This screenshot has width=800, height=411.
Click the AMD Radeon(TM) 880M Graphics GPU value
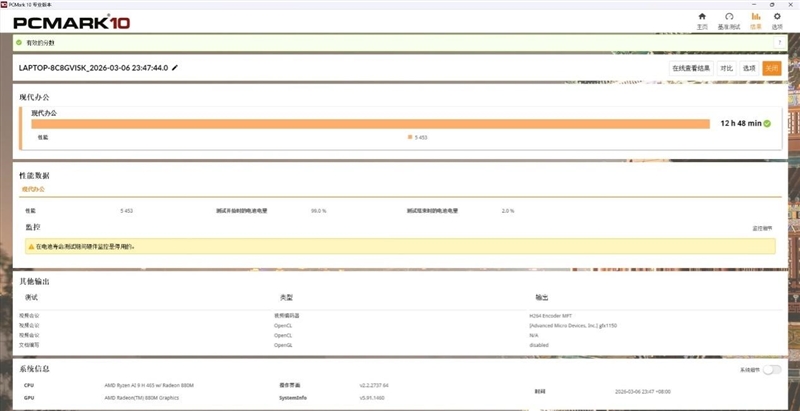(x=141, y=398)
